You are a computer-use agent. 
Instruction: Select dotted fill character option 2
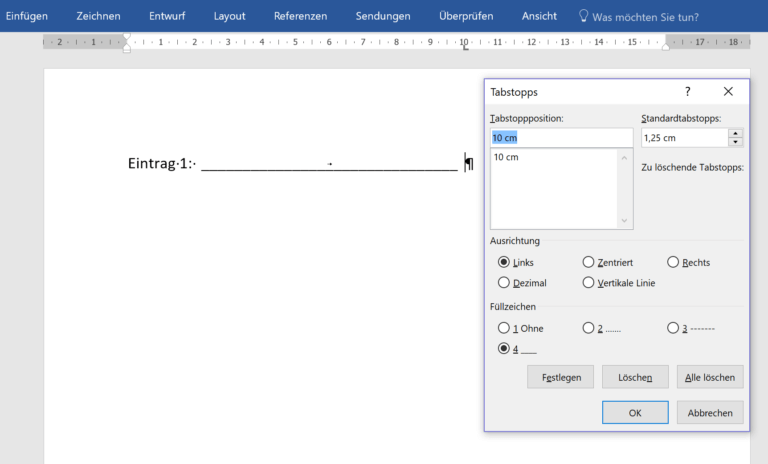click(x=588, y=328)
